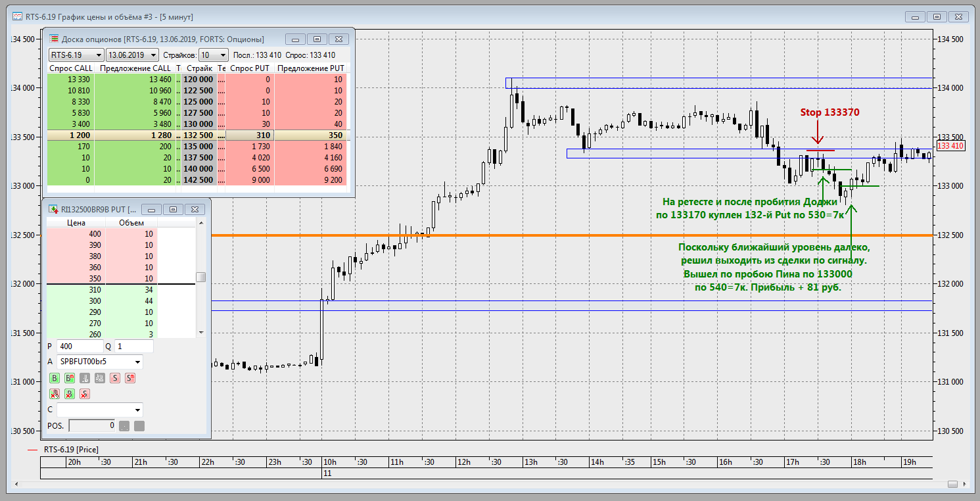The image size is (980, 501).
Task: Open the empty C client code dropdown
Action: click(100, 410)
